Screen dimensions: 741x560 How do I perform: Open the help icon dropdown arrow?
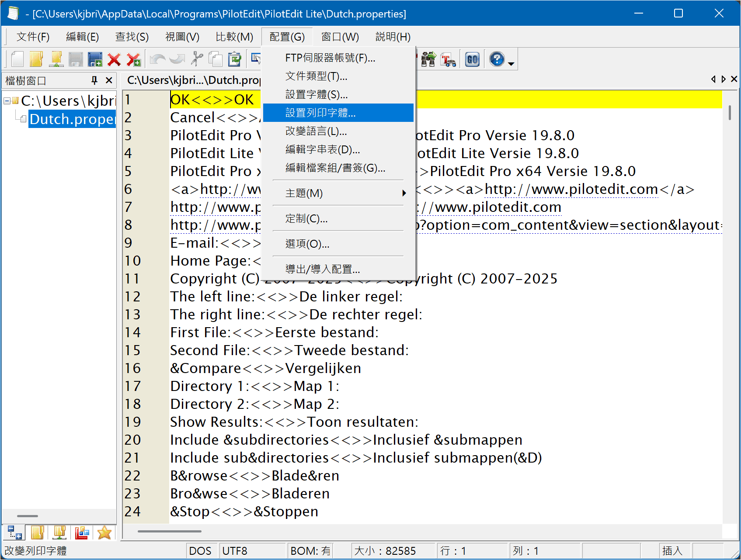click(x=511, y=64)
